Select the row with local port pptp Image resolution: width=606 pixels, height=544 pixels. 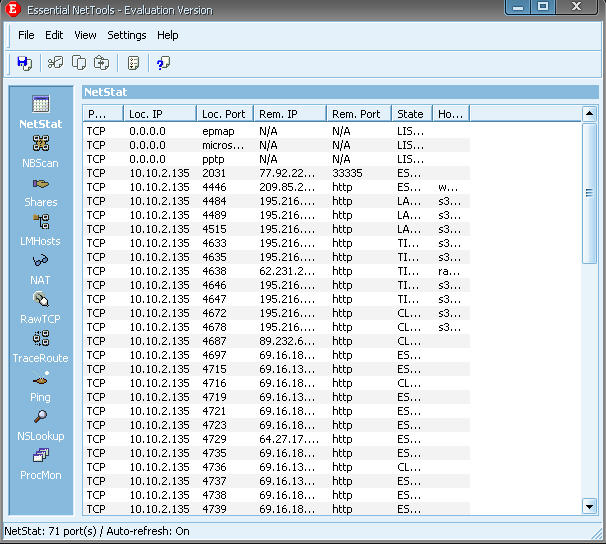click(277, 159)
